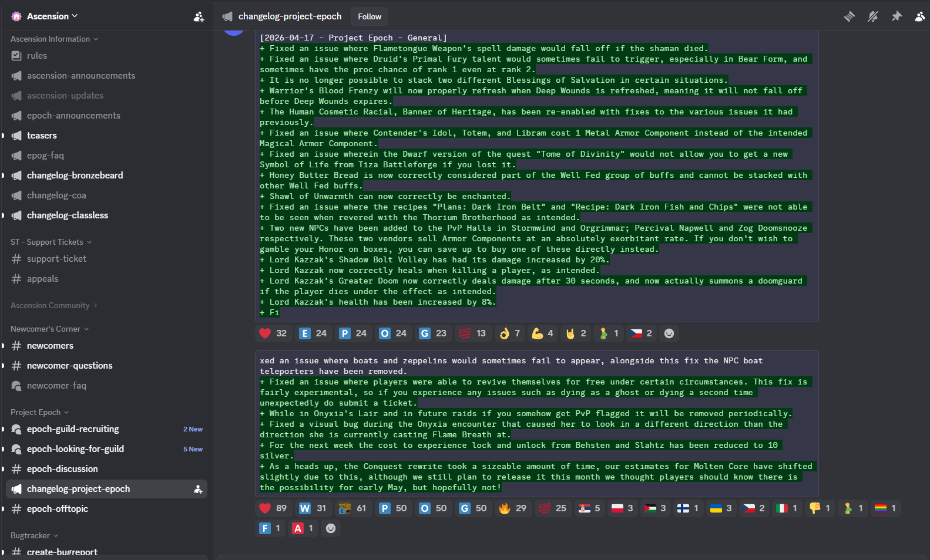930x560 pixels.
Task: Click the horns hand reaction showing 2
Action: 575,333
